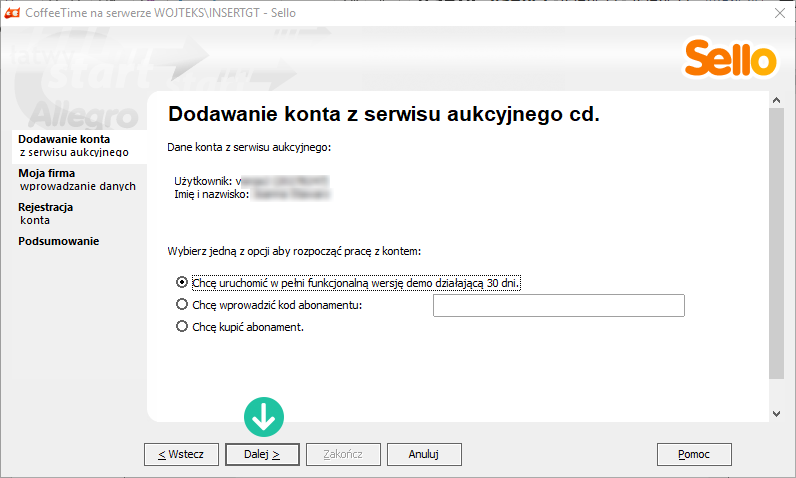
Task: Open help with the Pomoc button
Action: pyautogui.click(x=694, y=454)
